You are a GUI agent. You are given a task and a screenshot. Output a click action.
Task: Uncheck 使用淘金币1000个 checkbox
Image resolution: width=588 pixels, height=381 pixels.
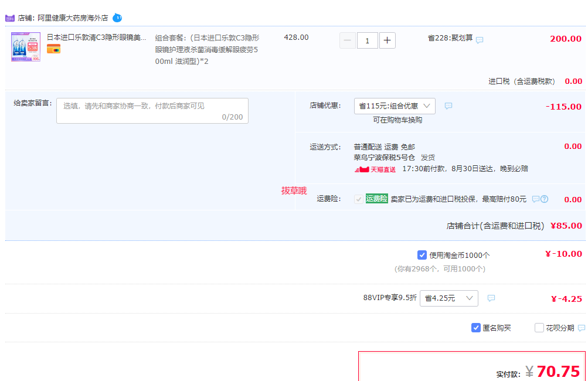pyautogui.click(x=422, y=255)
